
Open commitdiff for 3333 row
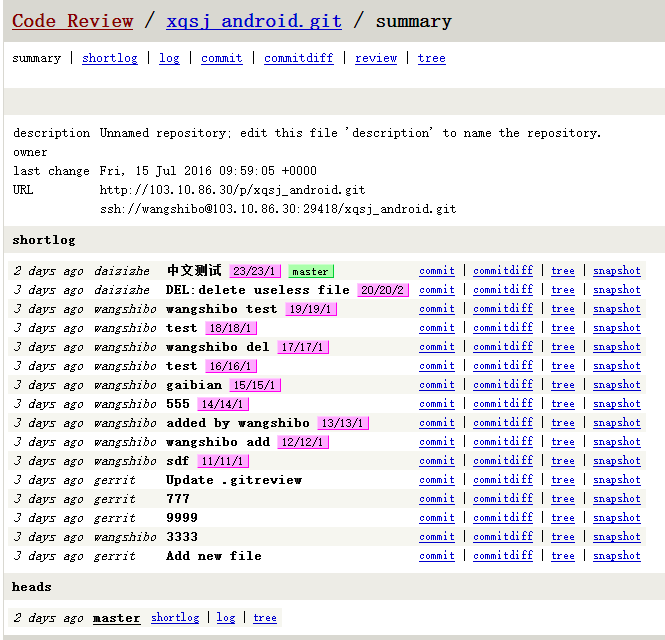click(503, 537)
